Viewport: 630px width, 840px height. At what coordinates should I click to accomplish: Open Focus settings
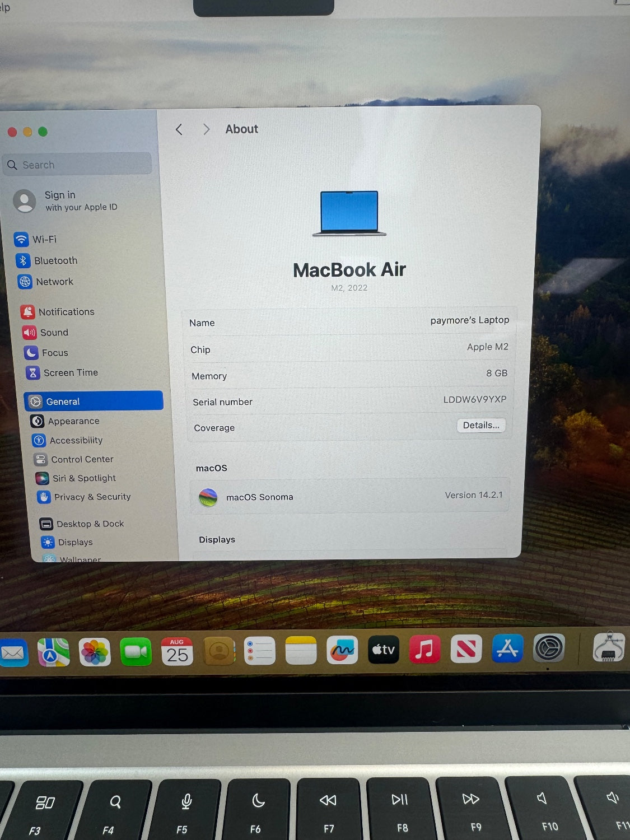click(x=46, y=352)
